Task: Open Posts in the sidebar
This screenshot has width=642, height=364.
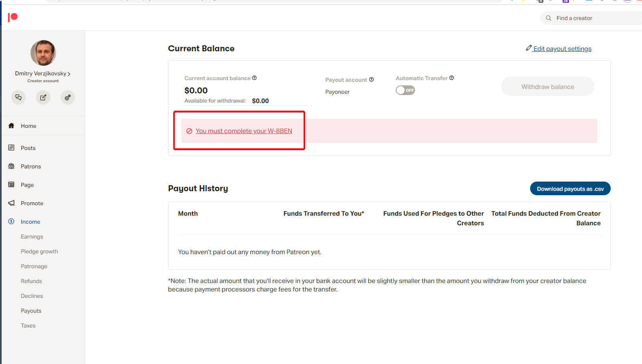Action: (28, 148)
